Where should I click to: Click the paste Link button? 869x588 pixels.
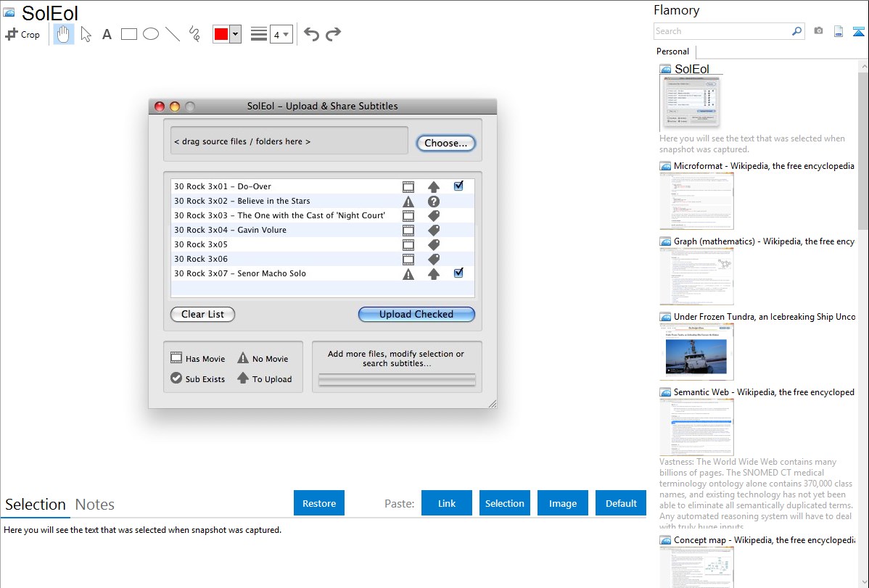coord(447,503)
